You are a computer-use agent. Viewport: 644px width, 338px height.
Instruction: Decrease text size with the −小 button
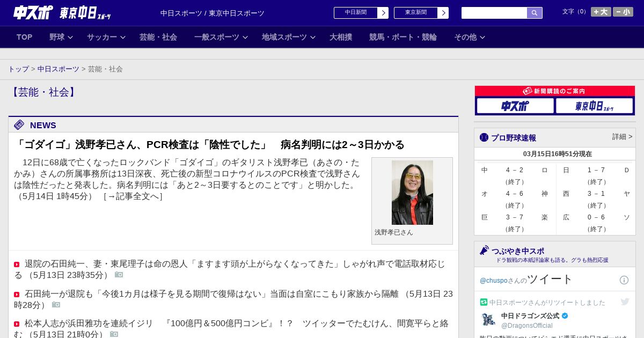pyautogui.click(x=623, y=12)
